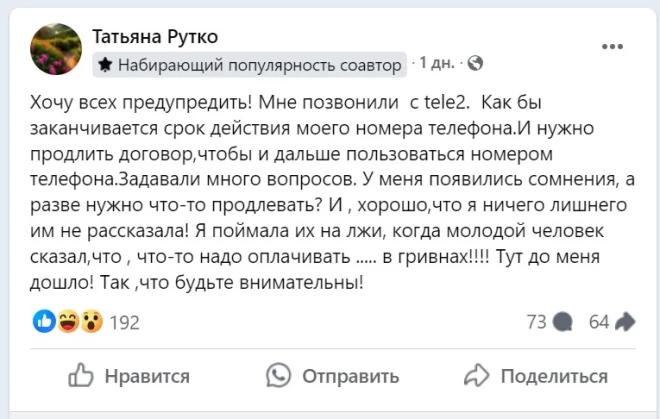Open the profile picture thumbnail
This screenshot has height=419, width=660.
[57, 49]
